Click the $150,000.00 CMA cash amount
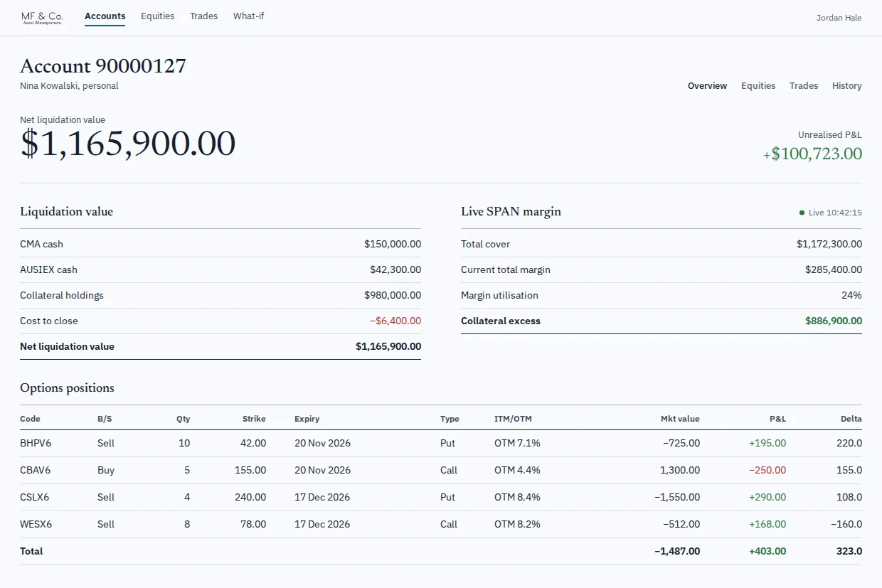This screenshot has width=882, height=588. 393,244
